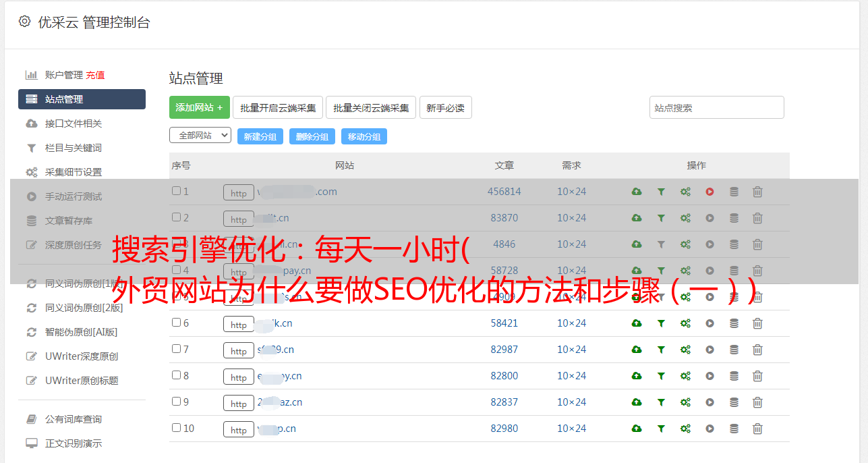The width and height of the screenshot is (868, 463).
Task: Click the cloud upload icon in row 7
Action: coord(637,350)
